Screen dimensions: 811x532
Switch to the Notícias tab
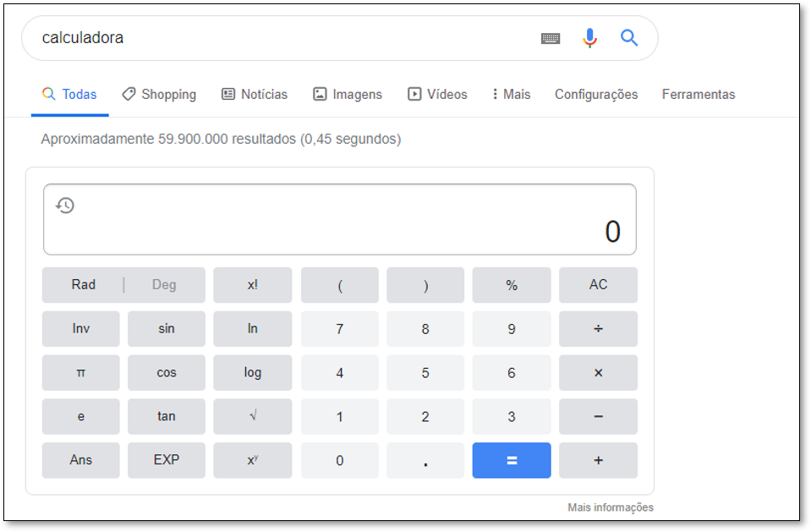pyautogui.click(x=255, y=95)
